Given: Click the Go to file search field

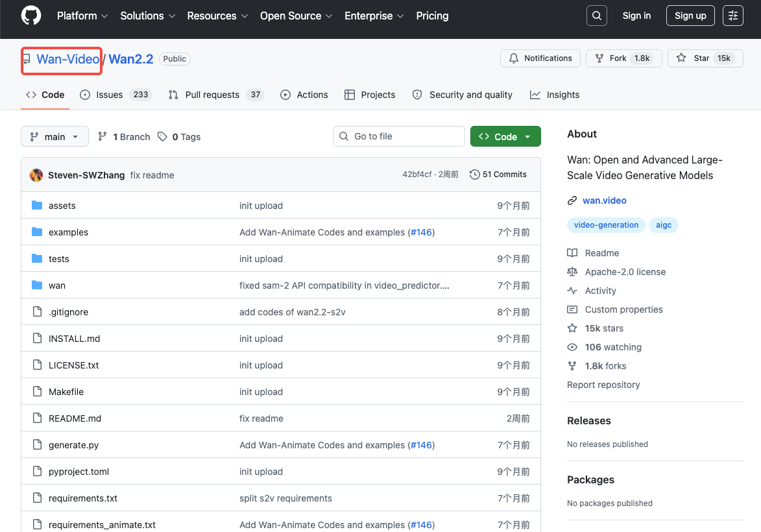Looking at the screenshot, I should [x=398, y=136].
